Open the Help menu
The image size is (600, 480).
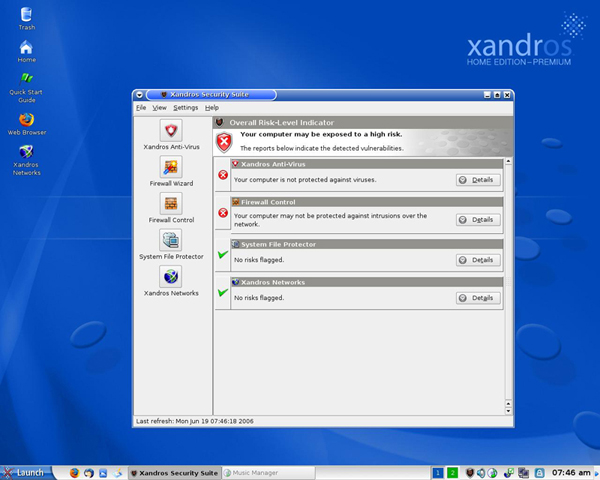tap(212, 107)
